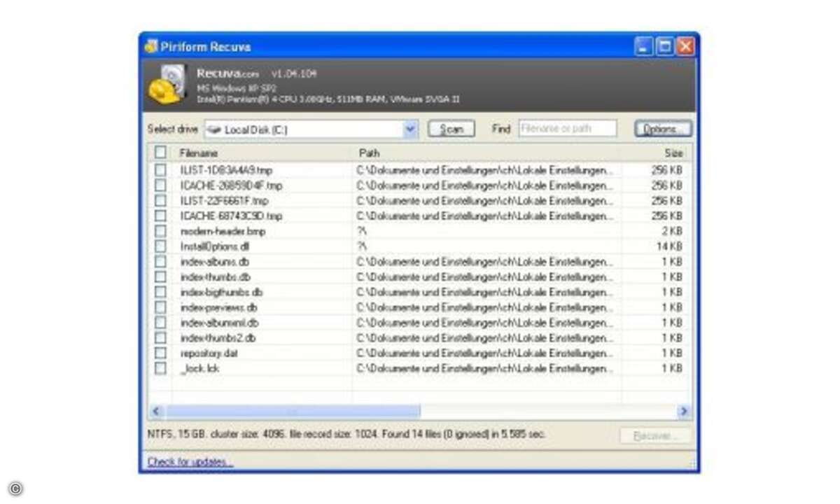The width and height of the screenshot is (840, 504).
Task: Click the Recuva title bar app icon
Action: [151, 47]
